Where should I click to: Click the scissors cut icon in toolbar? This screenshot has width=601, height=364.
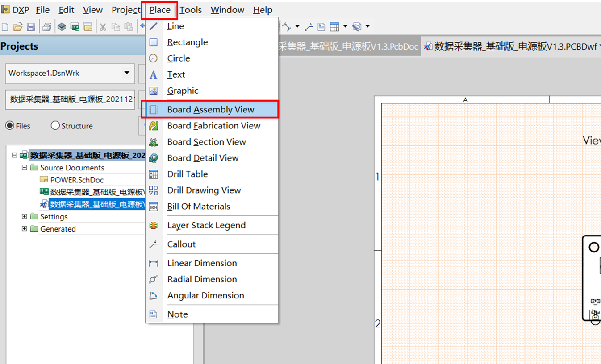(x=103, y=27)
